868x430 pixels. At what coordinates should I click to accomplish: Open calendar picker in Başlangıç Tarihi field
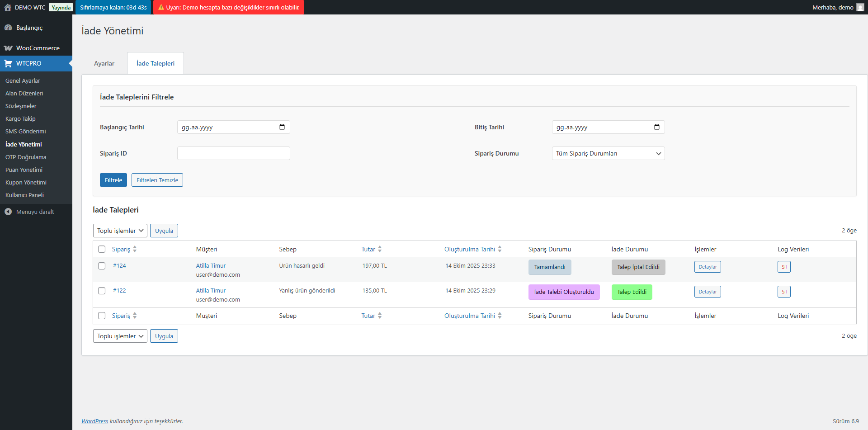click(282, 127)
